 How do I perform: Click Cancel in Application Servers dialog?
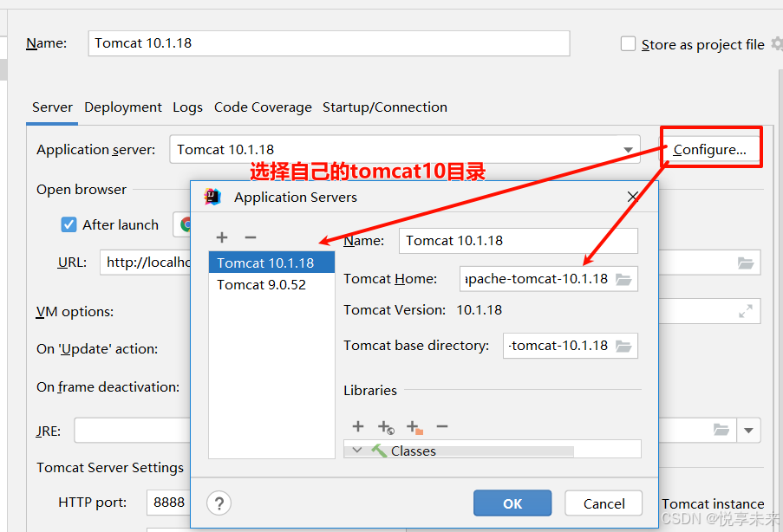pyautogui.click(x=604, y=503)
